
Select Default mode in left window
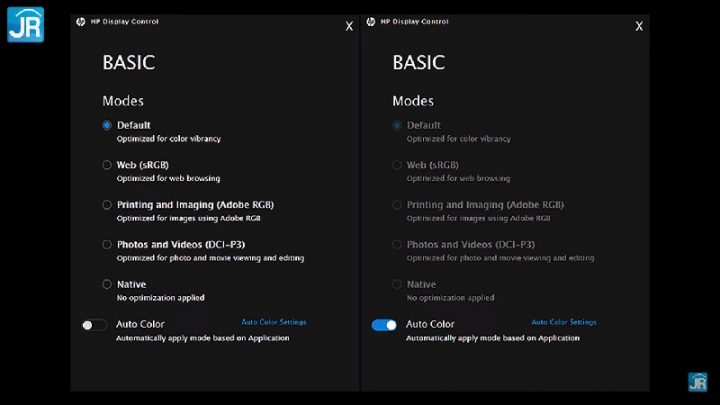point(107,126)
